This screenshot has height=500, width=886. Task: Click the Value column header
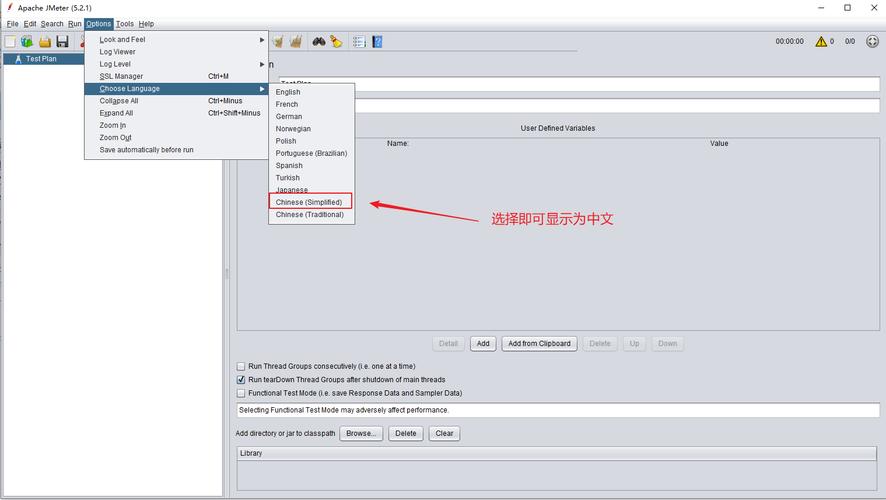coord(719,144)
